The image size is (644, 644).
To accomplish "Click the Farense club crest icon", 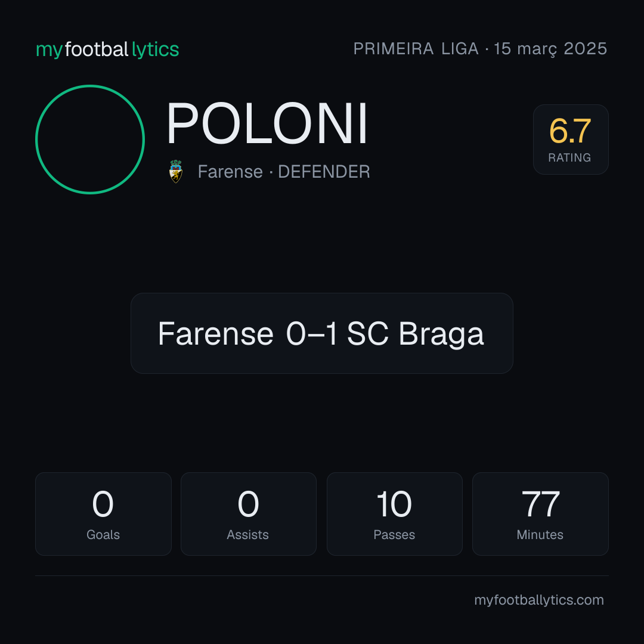I will pyautogui.click(x=176, y=171).
